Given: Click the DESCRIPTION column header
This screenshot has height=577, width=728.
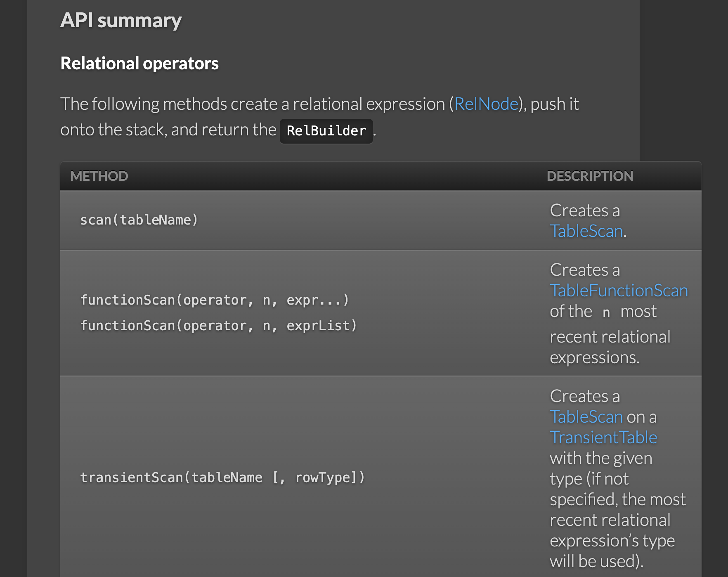Looking at the screenshot, I should [x=590, y=176].
